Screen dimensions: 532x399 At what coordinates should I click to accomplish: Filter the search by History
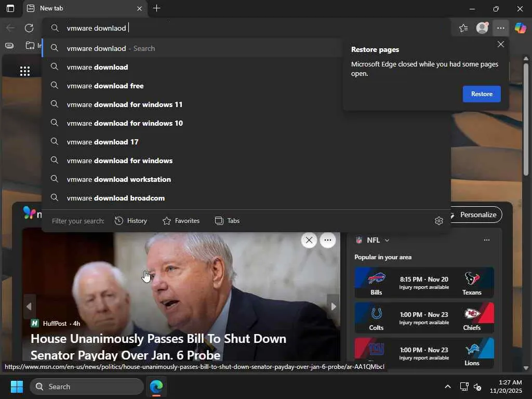131,220
